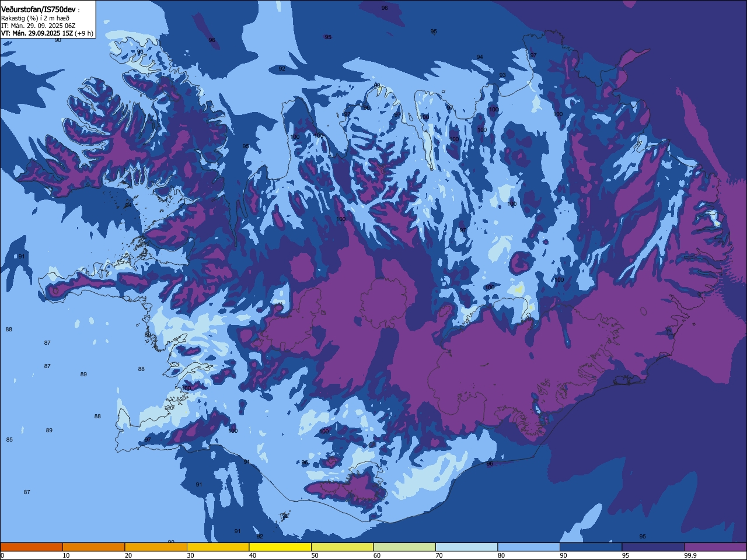Click the '20' tick label on color scale
The width and height of the screenshot is (747, 560).
point(128,556)
